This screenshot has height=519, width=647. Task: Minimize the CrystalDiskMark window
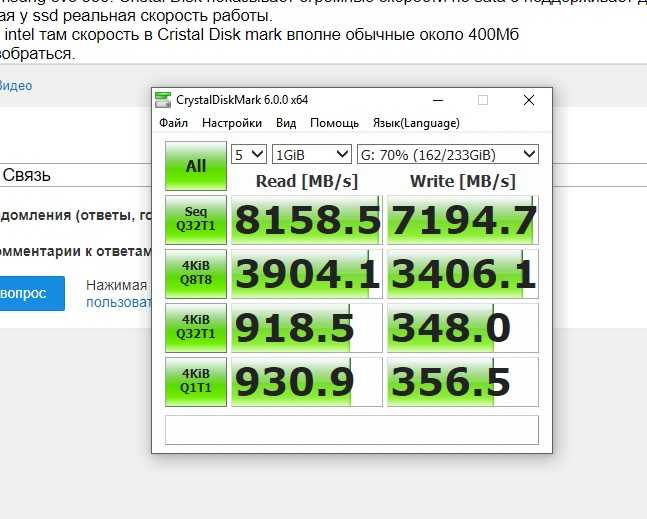[x=438, y=100]
